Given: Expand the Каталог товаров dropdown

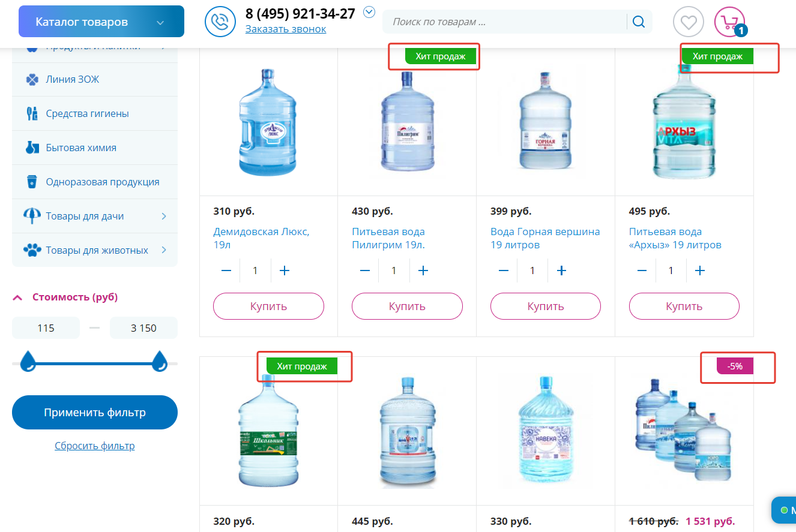Looking at the screenshot, I should point(101,22).
